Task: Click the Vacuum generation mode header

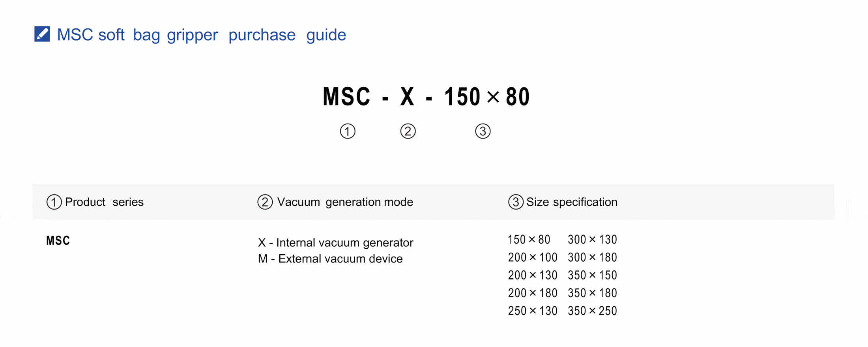Action: pos(345,202)
